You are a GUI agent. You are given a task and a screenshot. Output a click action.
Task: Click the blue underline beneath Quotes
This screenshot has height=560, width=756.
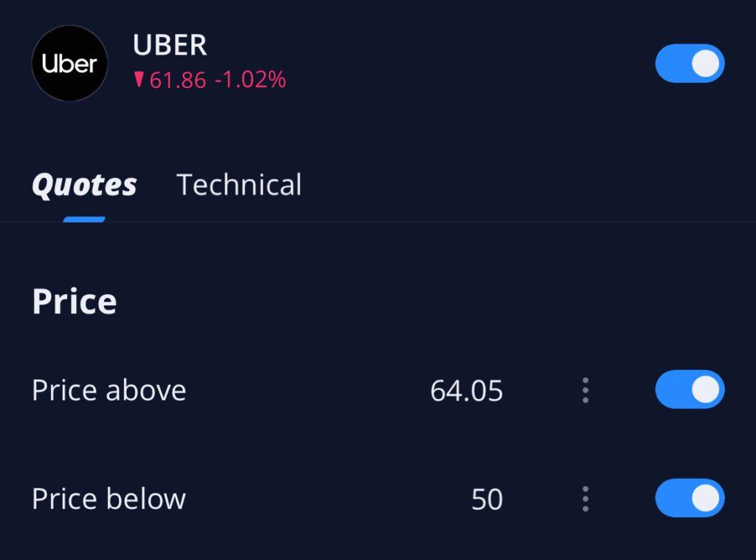click(x=84, y=219)
